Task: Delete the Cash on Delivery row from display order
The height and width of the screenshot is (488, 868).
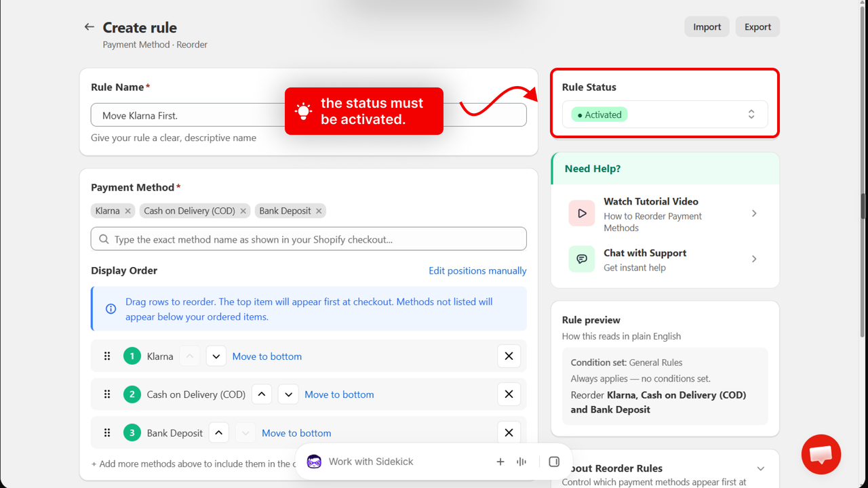Action: [509, 394]
